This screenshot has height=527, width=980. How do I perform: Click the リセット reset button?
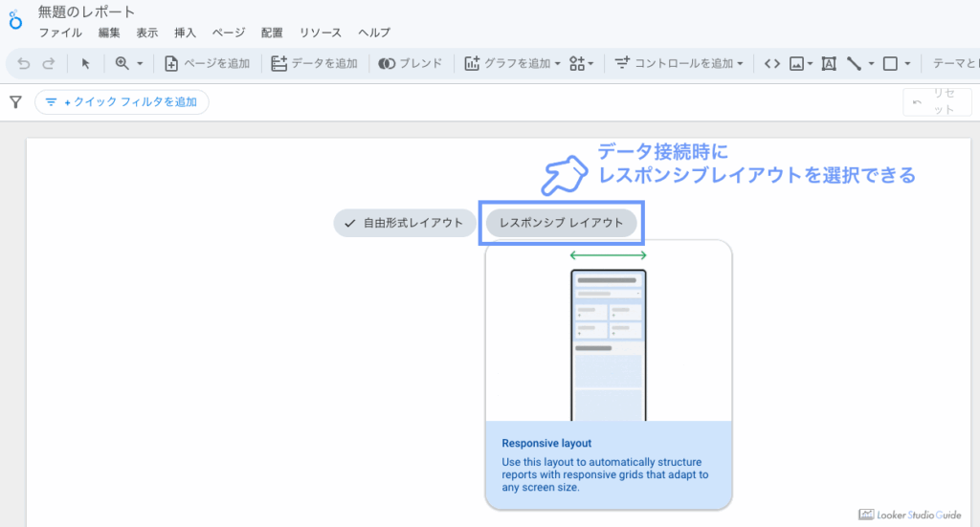click(938, 101)
